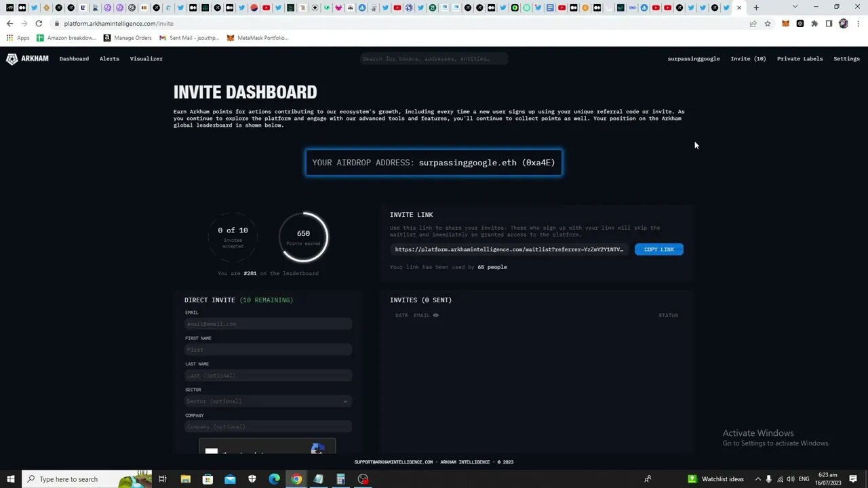Click the DATE column header
868x488 pixels.
pos(401,315)
